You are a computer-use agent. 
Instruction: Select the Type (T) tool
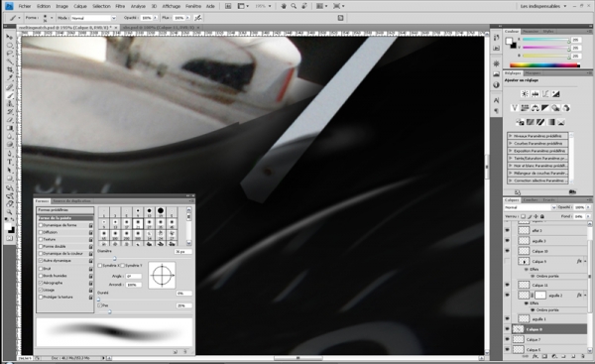tap(10, 162)
